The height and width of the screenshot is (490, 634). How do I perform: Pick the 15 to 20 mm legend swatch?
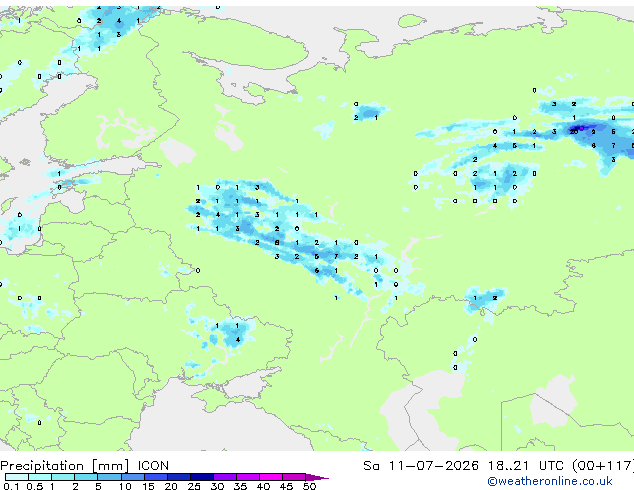coord(156,477)
